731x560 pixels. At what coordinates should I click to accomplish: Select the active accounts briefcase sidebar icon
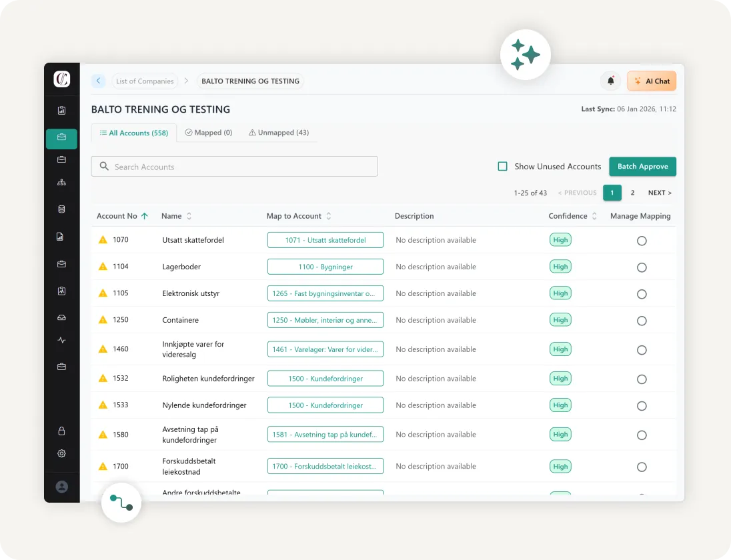pyautogui.click(x=61, y=138)
